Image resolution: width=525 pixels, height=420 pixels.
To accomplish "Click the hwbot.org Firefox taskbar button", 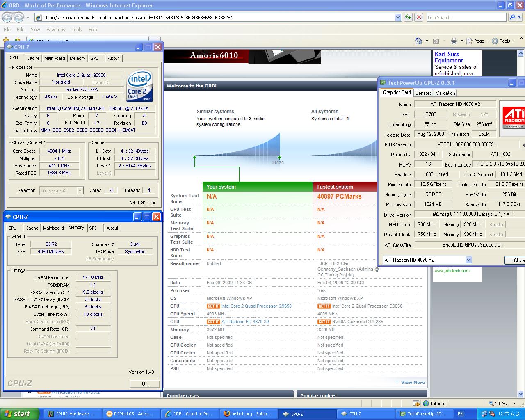I will 248,414.
